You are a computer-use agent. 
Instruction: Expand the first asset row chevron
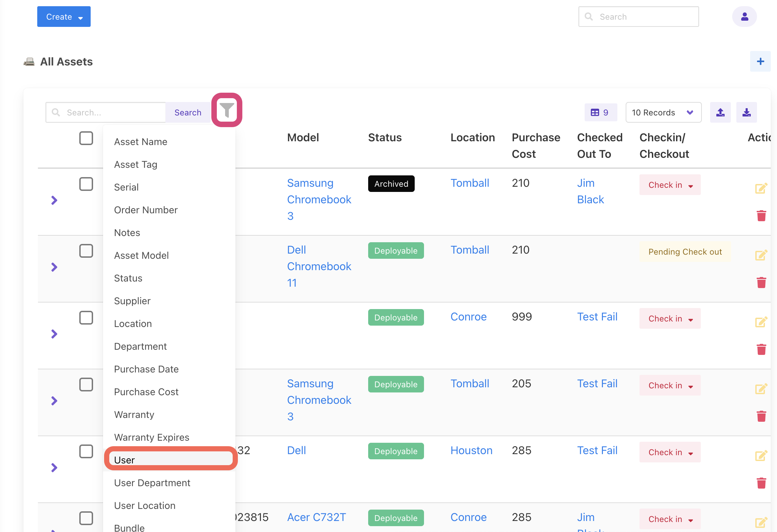[x=54, y=200]
